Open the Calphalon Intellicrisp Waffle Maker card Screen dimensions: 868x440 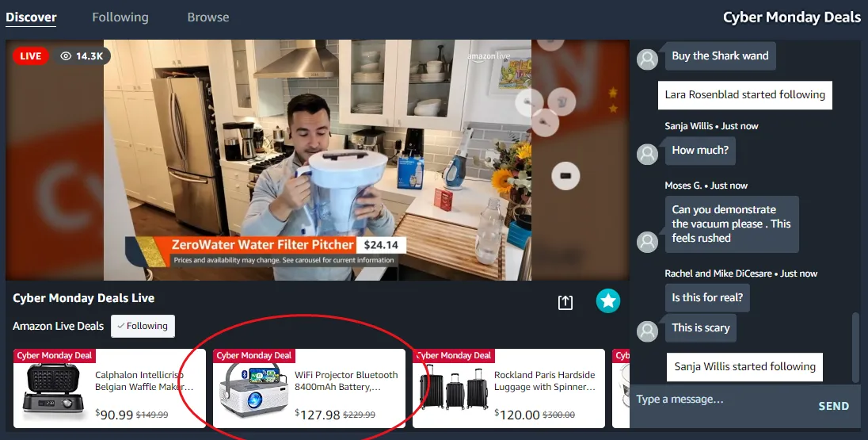pos(109,388)
